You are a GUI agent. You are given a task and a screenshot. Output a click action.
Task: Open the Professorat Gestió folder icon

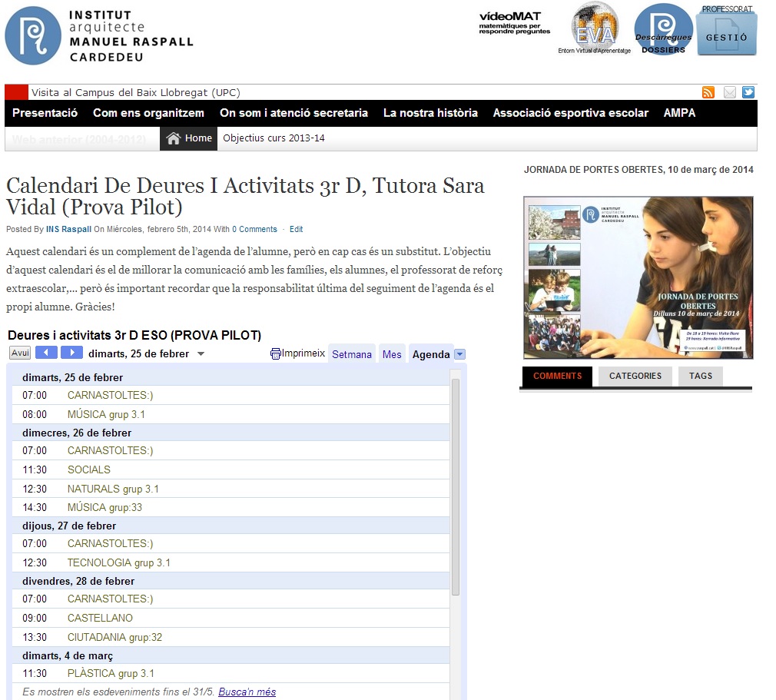[726, 32]
